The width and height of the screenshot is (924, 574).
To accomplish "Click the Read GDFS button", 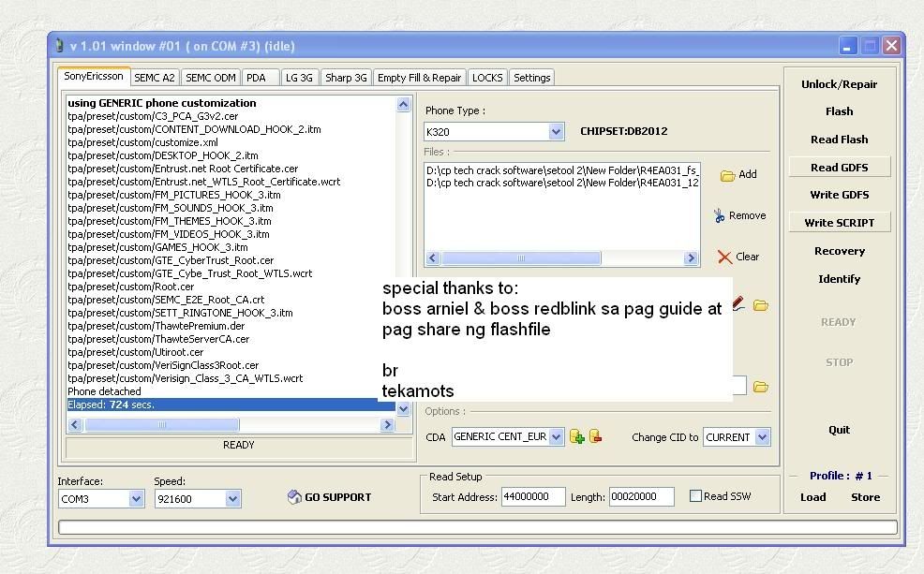I will 839,168.
